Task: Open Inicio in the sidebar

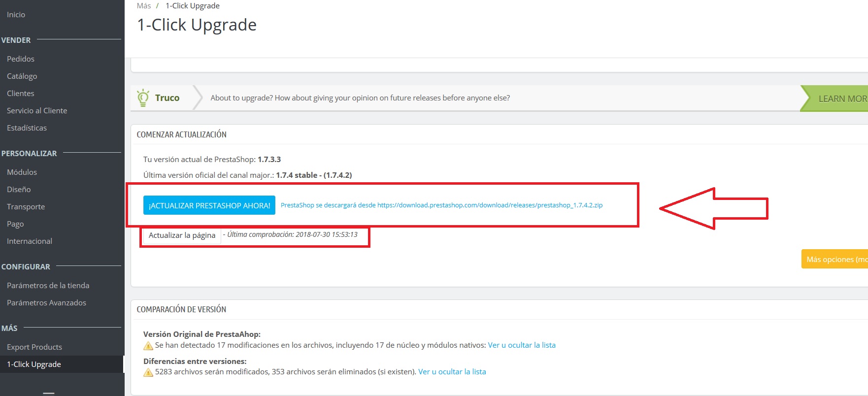Action: [16, 15]
